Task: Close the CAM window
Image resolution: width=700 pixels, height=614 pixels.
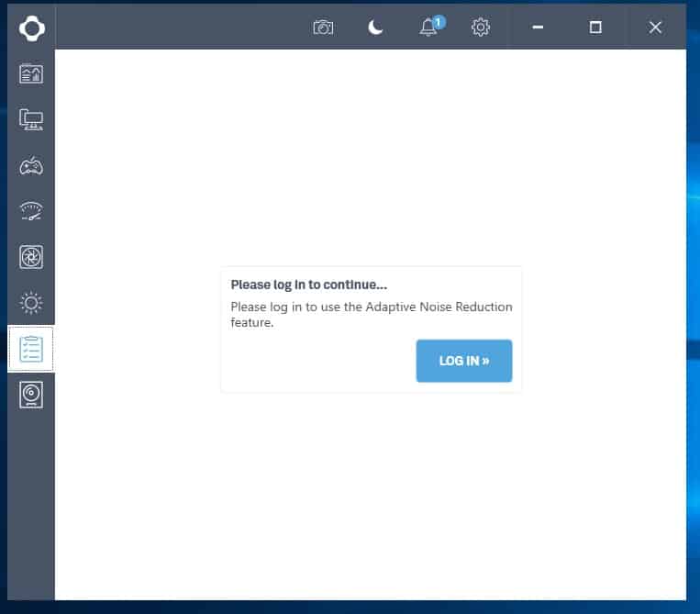Action: 655,28
